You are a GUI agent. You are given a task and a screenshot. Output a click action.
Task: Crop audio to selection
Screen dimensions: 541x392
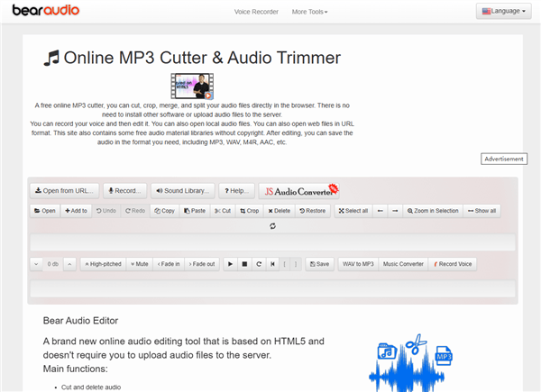pyautogui.click(x=250, y=211)
